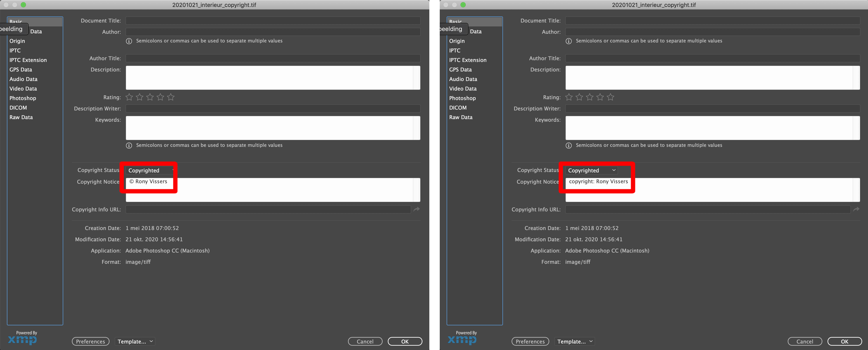Expand the Template menu in left dialog

click(135, 342)
